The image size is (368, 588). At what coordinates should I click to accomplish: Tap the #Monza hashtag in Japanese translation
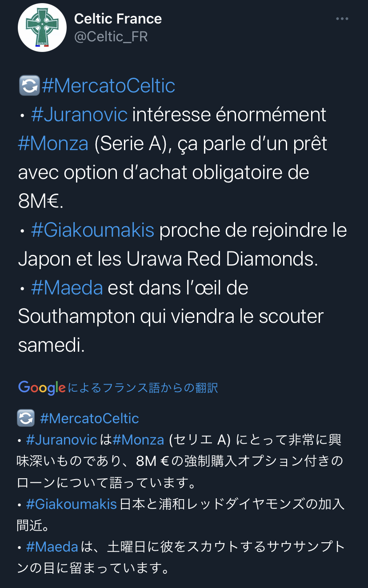point(138,440)
